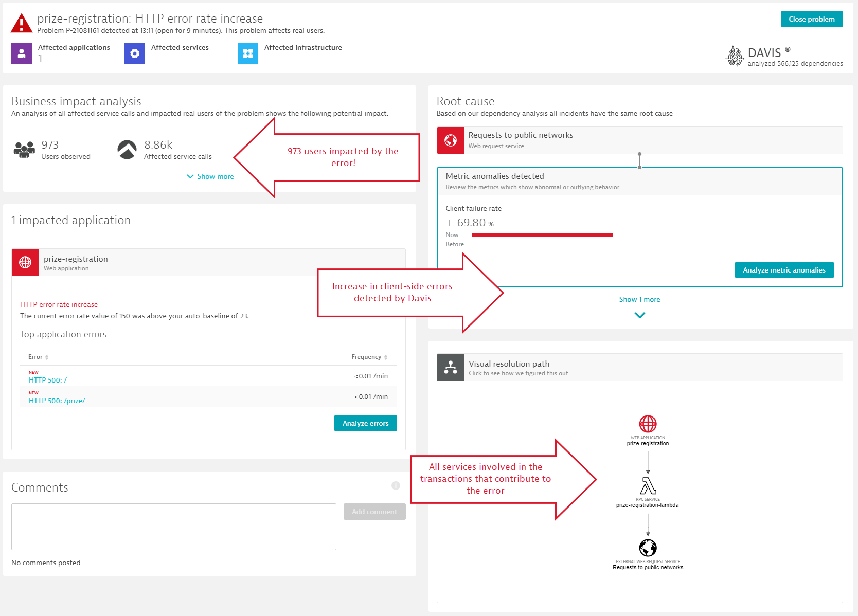Click the red problem warning triangle icon
The image size is (858, 616).
coord(22,23)
